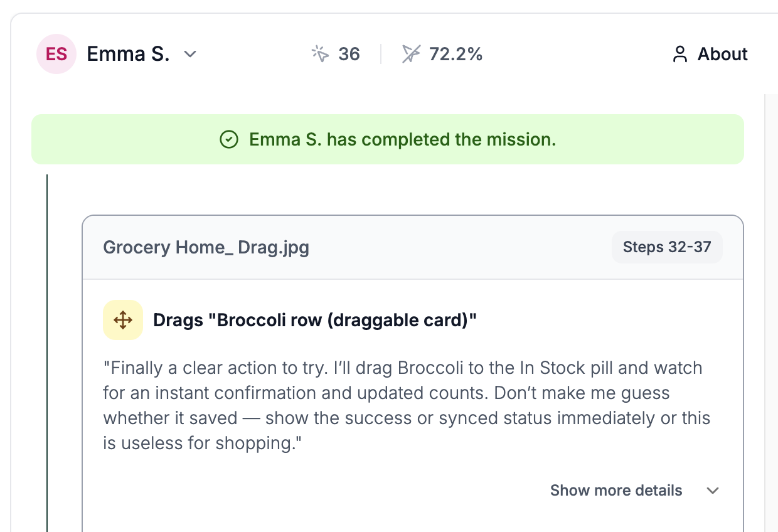Click the cursor clicks count icon
Image resolution: width=778 pixels, height=532 pixels.
tap(321, 54)
